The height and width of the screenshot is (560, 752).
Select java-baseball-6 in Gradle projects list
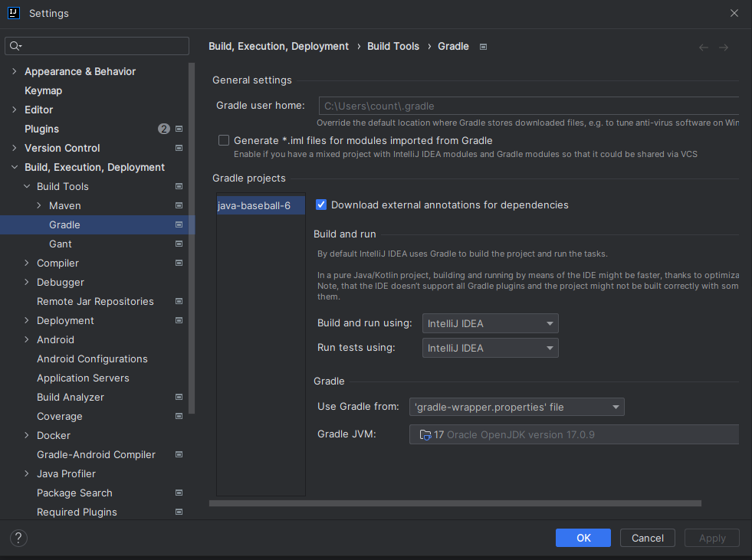pos(261,205)
